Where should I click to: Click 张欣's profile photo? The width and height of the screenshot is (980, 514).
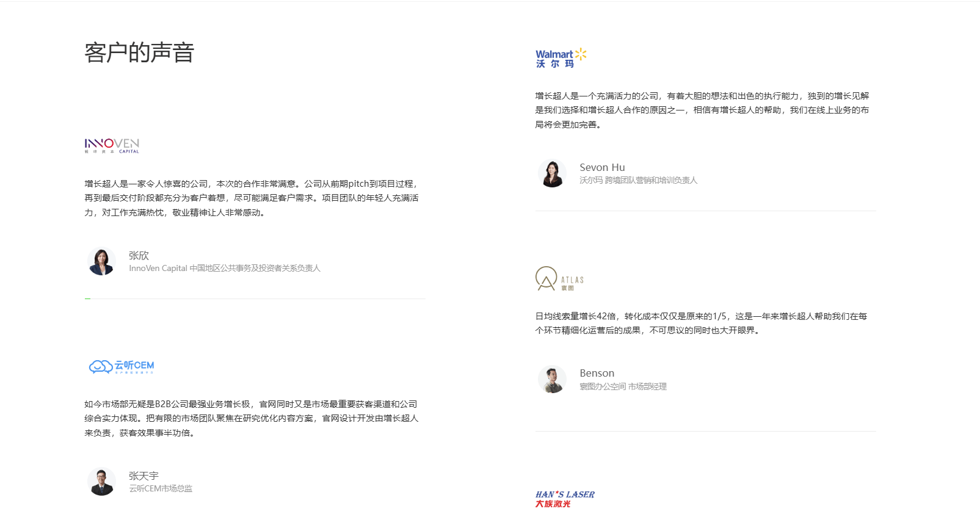coord(101,261)
